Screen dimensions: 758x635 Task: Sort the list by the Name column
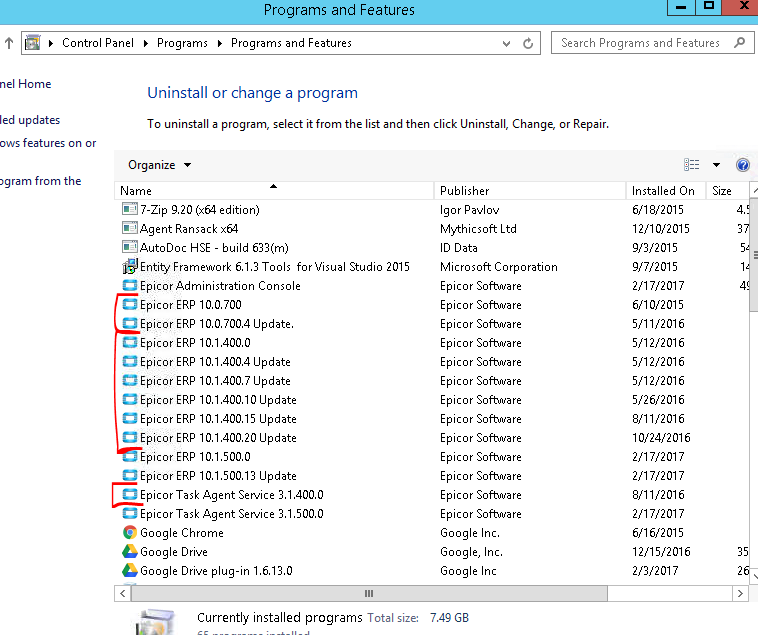tap(274, 190)
